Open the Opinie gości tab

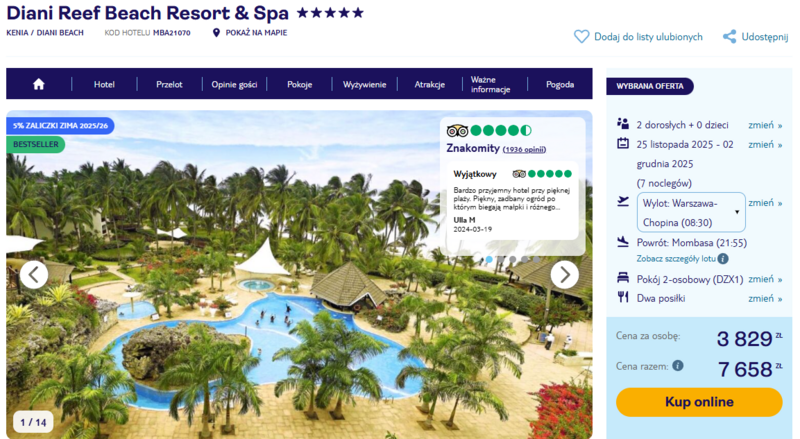click(x=234, y=84)
